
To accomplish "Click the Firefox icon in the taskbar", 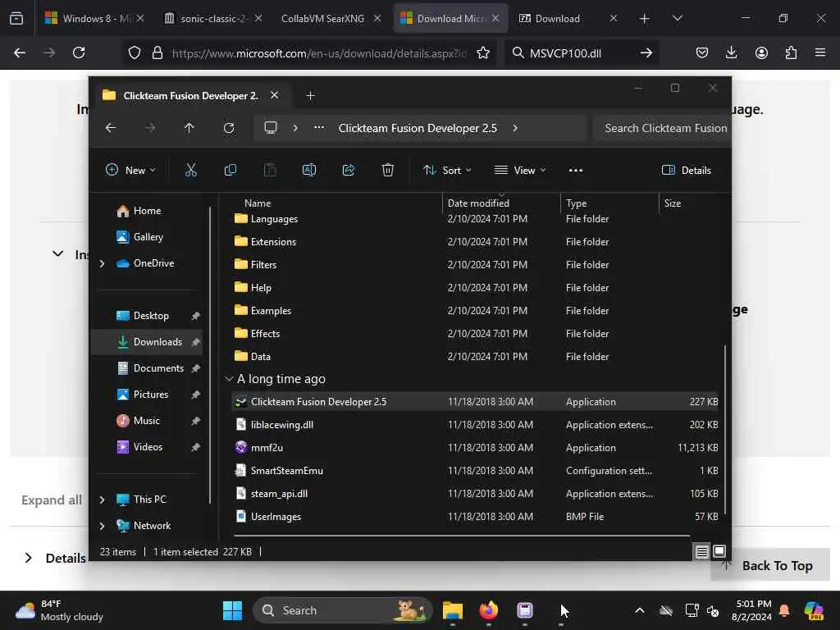I will point(489,610).
